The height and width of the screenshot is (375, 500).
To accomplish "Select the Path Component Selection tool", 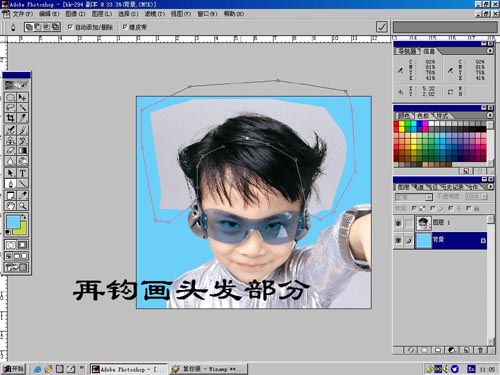I will point(10,173).
